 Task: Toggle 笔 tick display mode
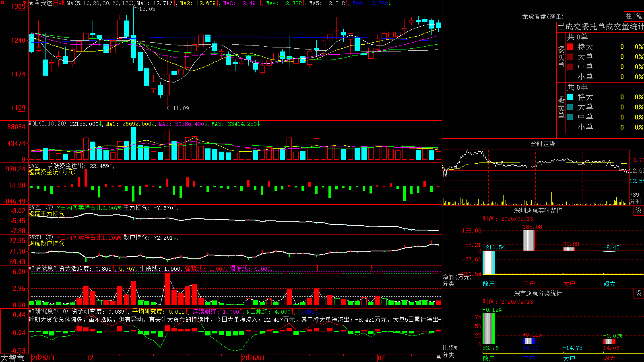coord(639,16)
